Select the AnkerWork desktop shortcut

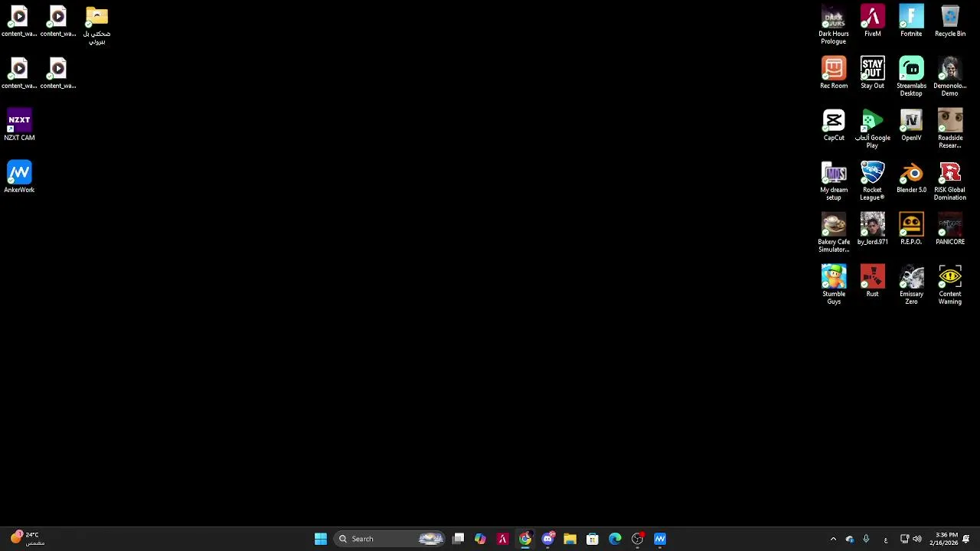point(19,178)
